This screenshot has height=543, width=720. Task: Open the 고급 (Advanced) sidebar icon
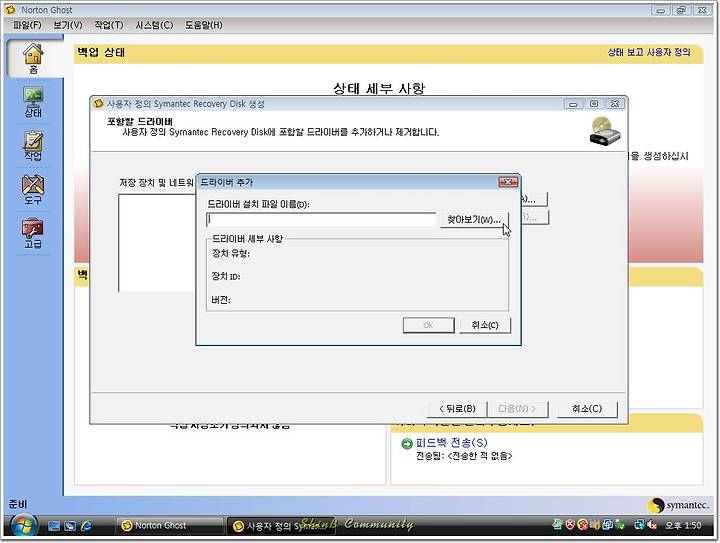pyautogui.click(x=33, y=233)
